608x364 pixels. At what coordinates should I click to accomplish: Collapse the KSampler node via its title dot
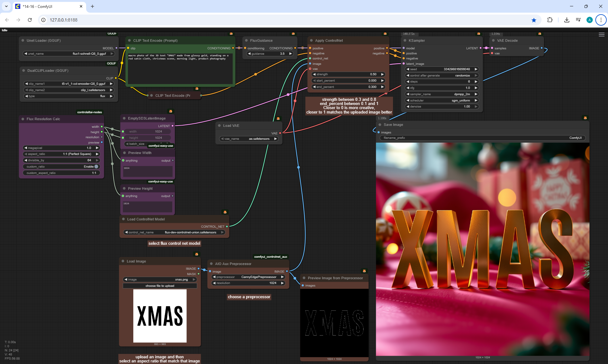(x=405, y=40)
